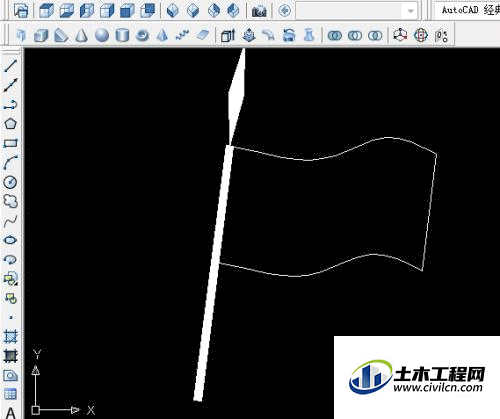Select the Rectangle tool
The width and height of the screenshot is (500, 419).
tap(10, 143)
